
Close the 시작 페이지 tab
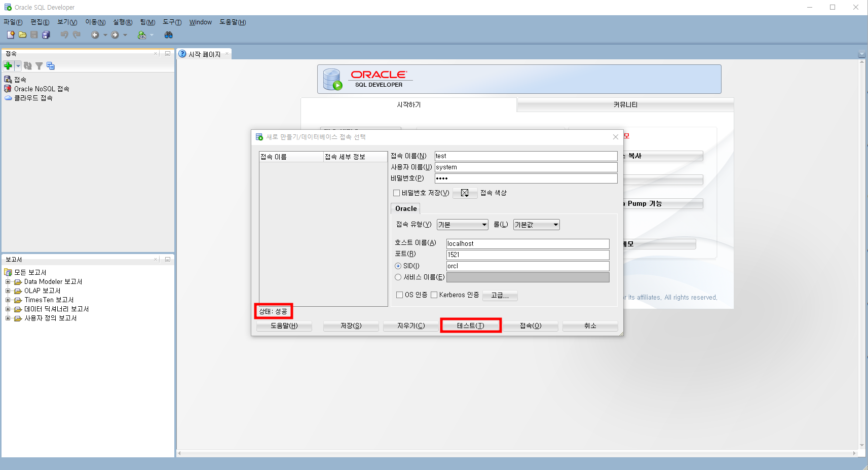click(x=227, y=54)
